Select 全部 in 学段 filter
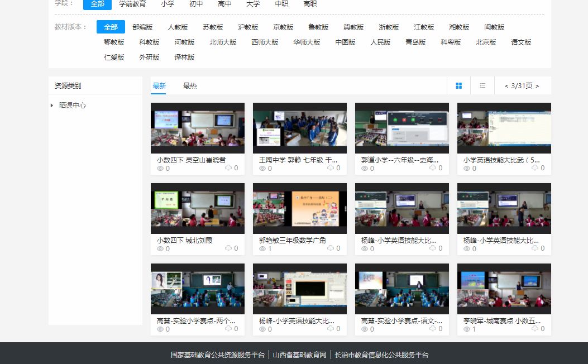 (97, 4)
